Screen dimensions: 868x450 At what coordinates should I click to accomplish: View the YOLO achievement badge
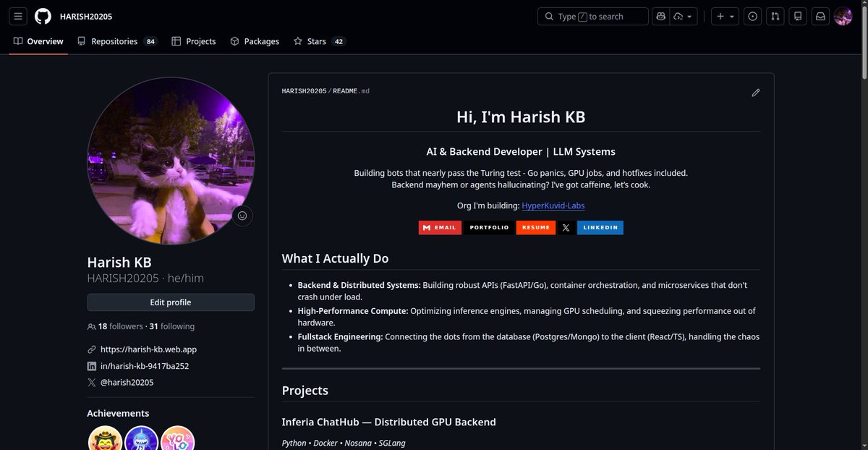click(x=178, y=440)
